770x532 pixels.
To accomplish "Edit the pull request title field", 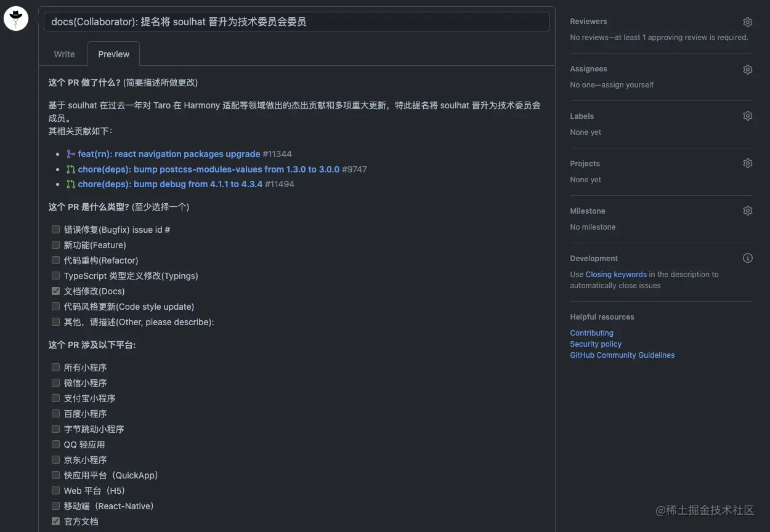I will [296, 22].
